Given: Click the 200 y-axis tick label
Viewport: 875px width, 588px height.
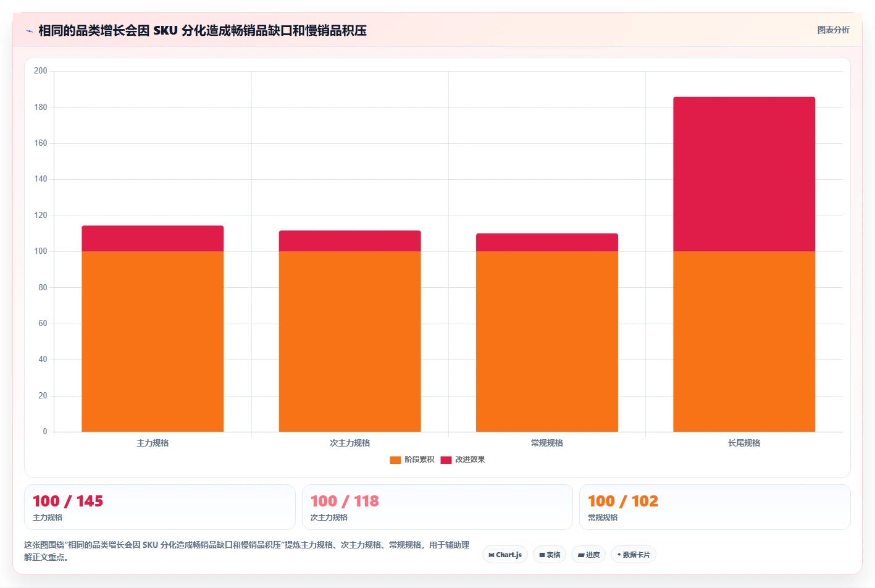Looking at the screenshot, I should click(x=41, y=71).
